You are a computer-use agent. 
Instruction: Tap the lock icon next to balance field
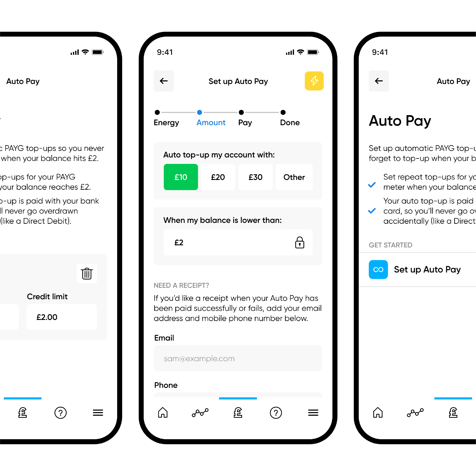click(x=300, y=242)
